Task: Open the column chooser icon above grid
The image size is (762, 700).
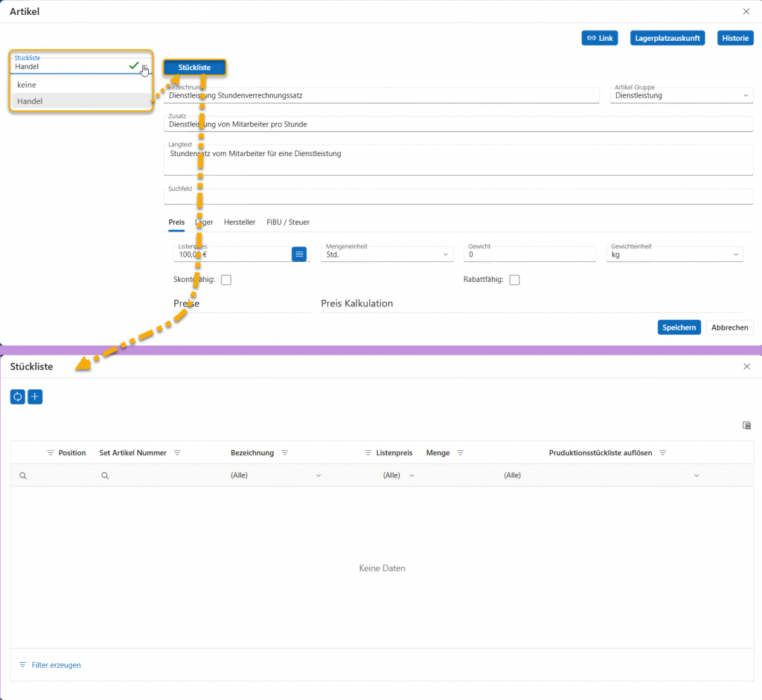Action: [746, 426]
